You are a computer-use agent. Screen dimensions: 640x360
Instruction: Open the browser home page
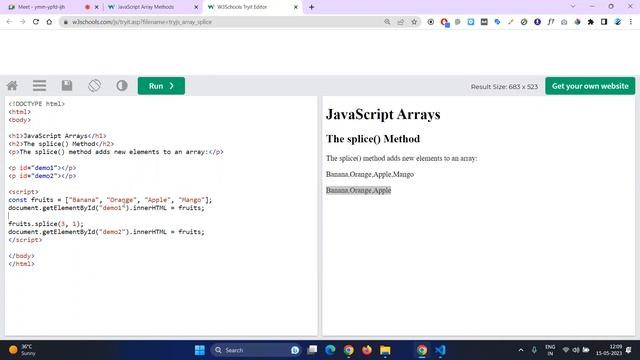pyautogui.click(x=49, y=22)
